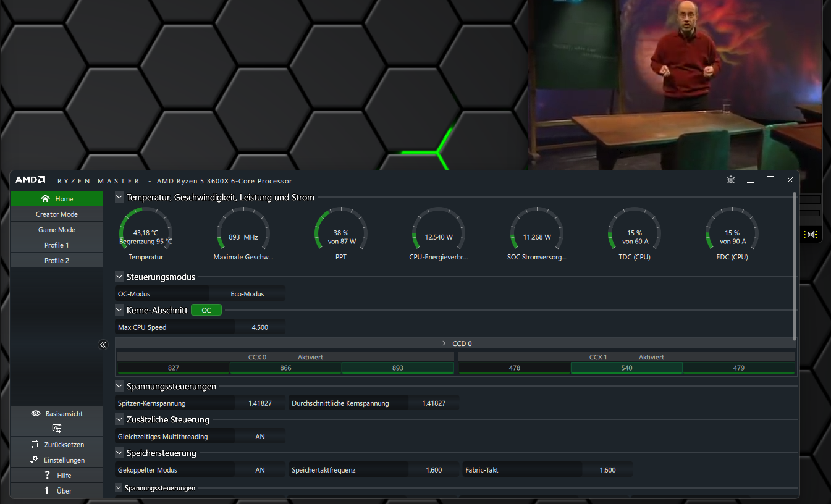Open the bug report icon in title bar
The width and height of the screenshot is (831, 504).
coord(731,180)
